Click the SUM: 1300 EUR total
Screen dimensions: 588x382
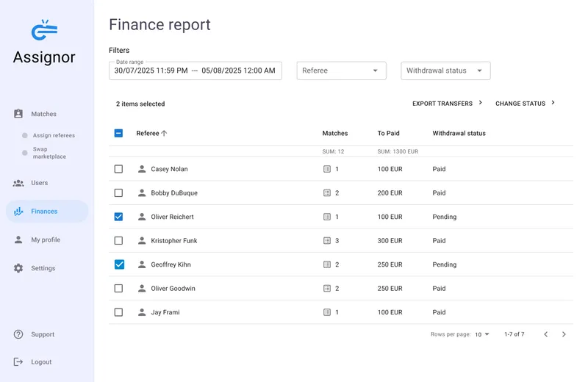coord(398,151)
